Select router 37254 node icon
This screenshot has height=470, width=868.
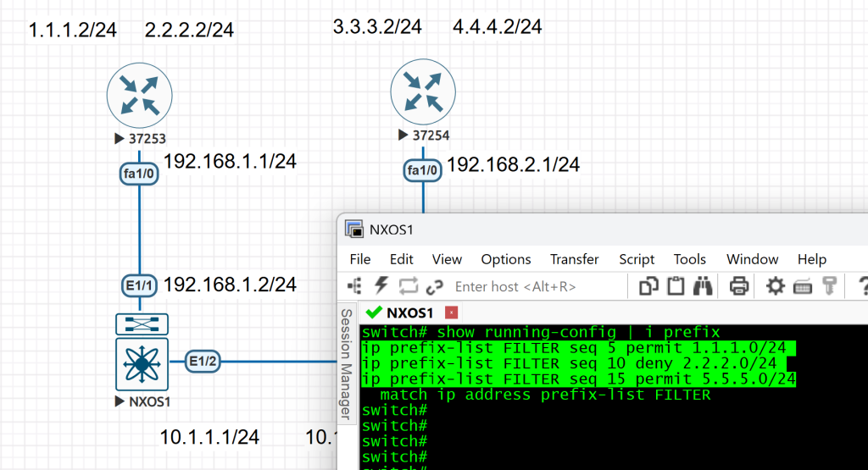coord(423,91)
